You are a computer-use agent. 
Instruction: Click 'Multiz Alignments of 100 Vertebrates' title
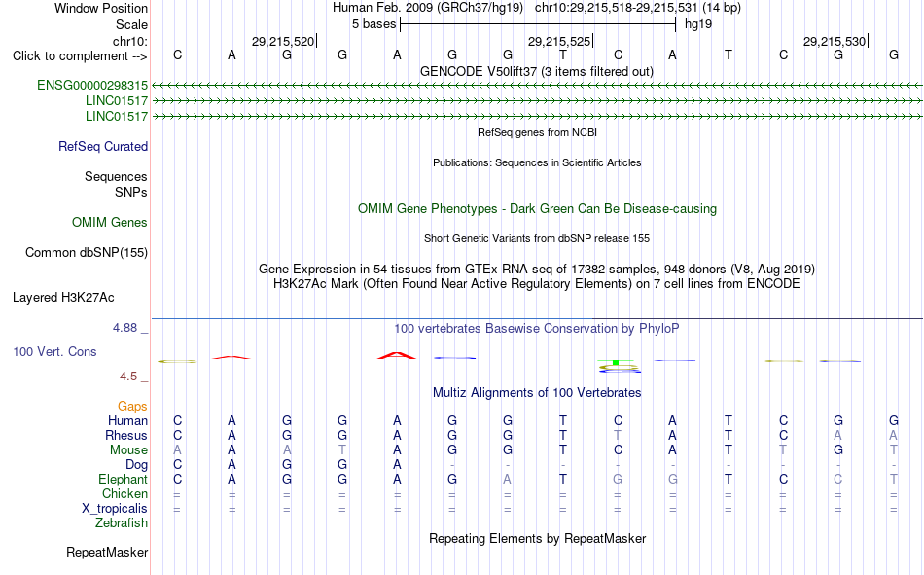pyautogui.click(x=537, y=393)
